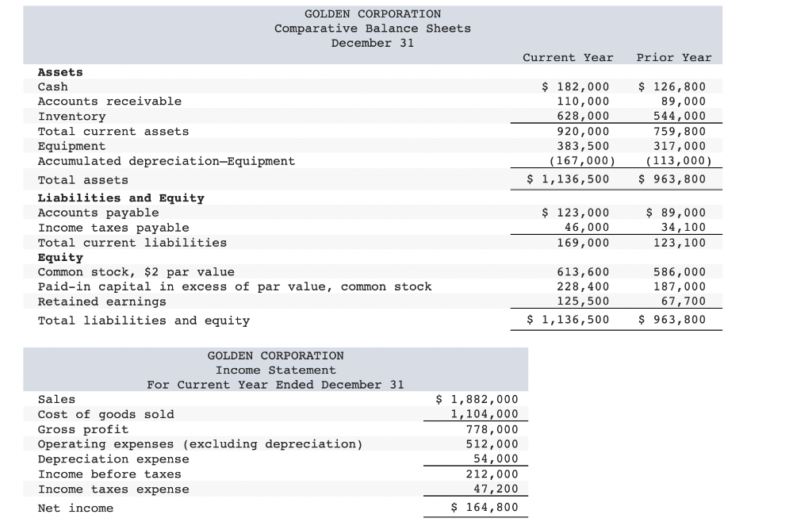Click the 'Inventory' row label
Viewport: 812px width, 526px height.
coord(71,116)
